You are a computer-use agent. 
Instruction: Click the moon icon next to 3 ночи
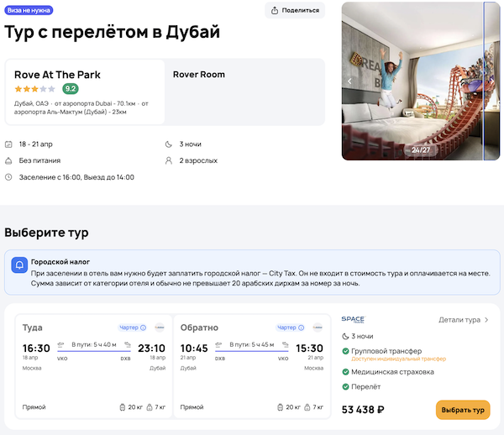pos(171,144)
